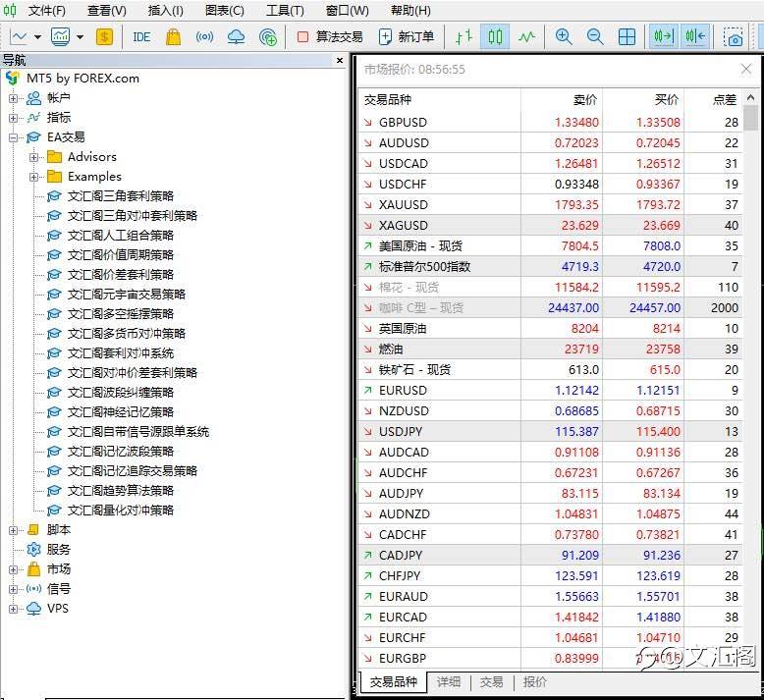Expand the 帐户 accounts tree node
Screen dimensions: 764x700
click(x=13, y=98)
